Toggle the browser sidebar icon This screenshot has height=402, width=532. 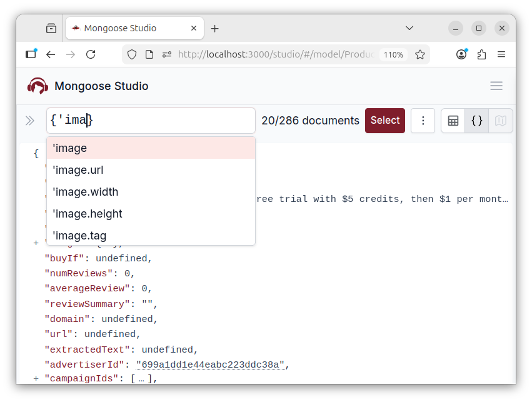(x=31, y=54)
